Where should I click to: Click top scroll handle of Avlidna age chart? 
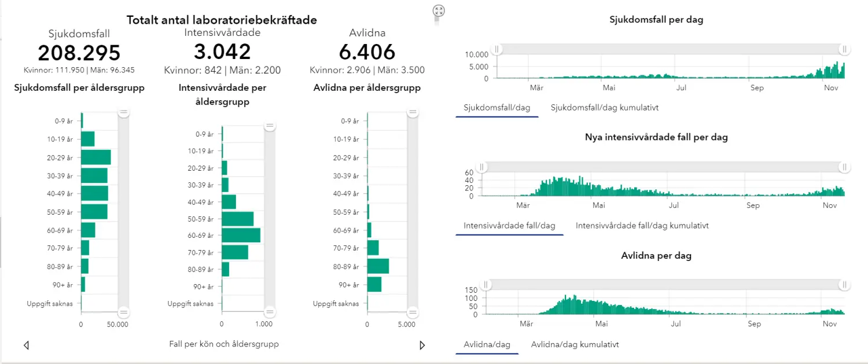413,113
